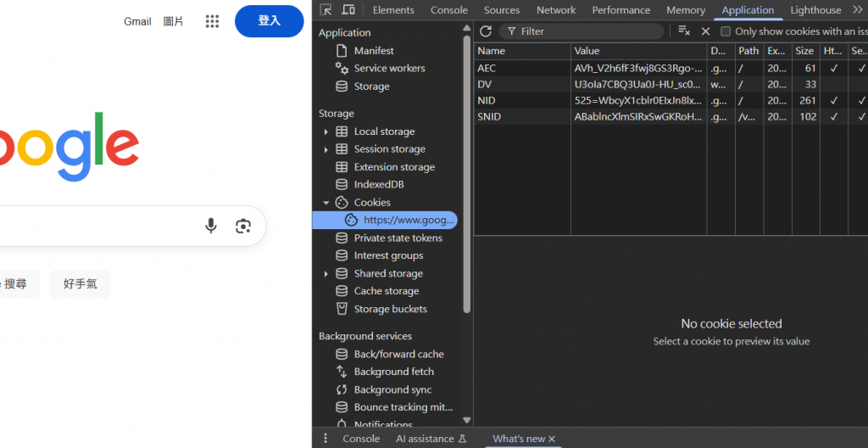Switch to the Elements tab
Image resolution: width=868 pixels, height=448 pixels.
coord(393,10)
